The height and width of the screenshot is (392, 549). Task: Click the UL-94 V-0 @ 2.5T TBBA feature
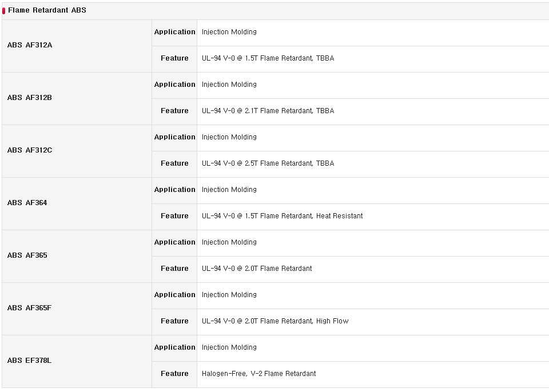(268, 163)
